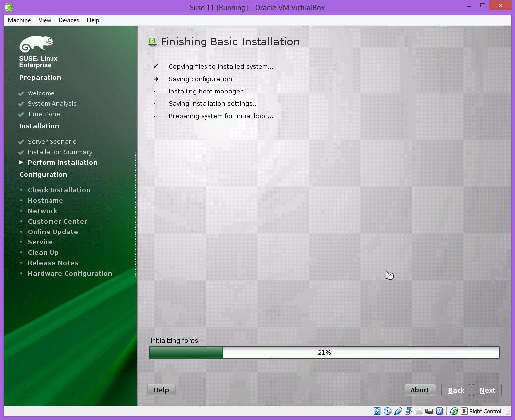Select the Release Notes step
The width and height of the screenshot is (515, 420).
[x=53, y=263]
